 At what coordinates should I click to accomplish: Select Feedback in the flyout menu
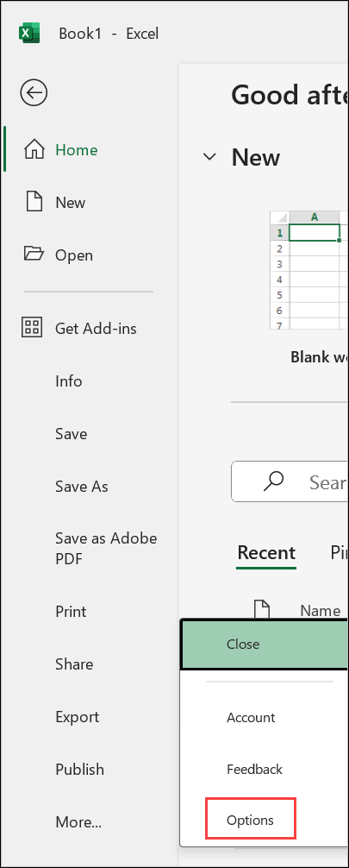click(254, 769)
